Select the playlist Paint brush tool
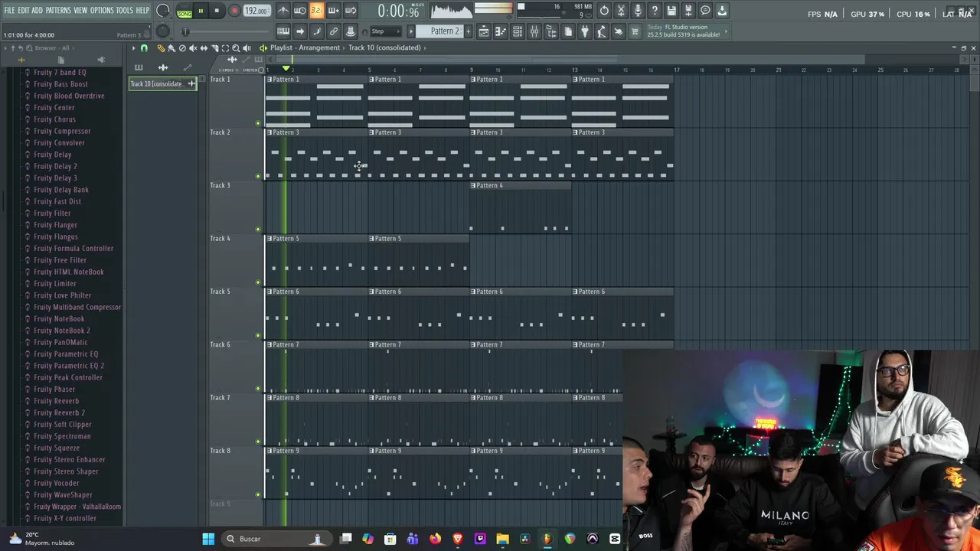 (x=171, y=48)
